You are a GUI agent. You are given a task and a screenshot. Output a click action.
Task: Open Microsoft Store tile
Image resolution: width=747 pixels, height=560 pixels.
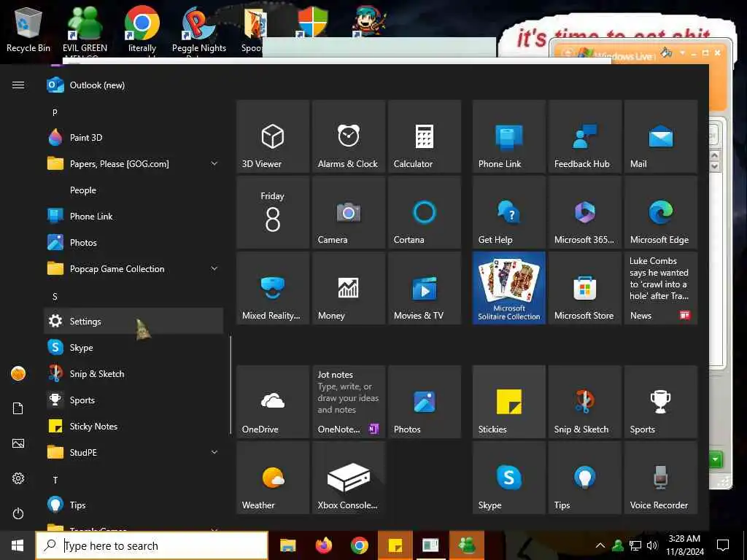tap(585, 288)
